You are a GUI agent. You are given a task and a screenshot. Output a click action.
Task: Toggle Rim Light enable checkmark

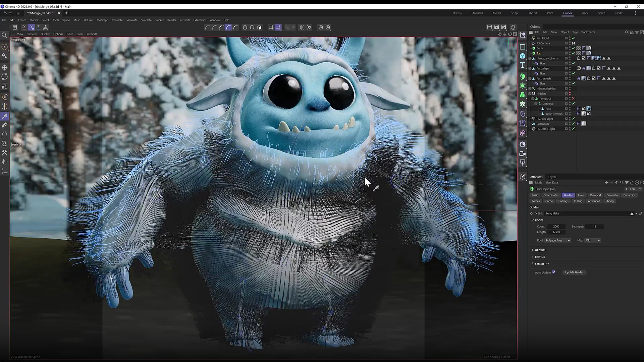(573, 38)
